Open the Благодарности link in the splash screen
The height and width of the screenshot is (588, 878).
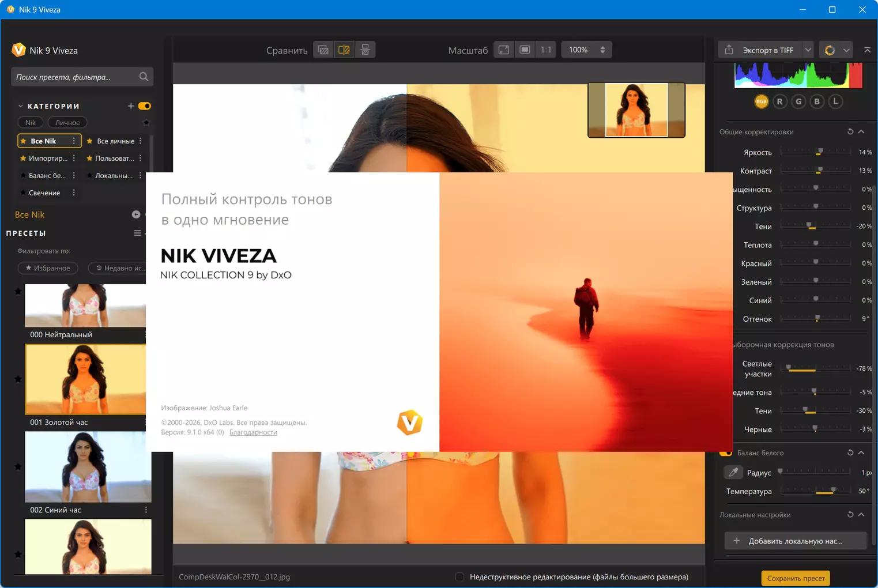point(253,432)
